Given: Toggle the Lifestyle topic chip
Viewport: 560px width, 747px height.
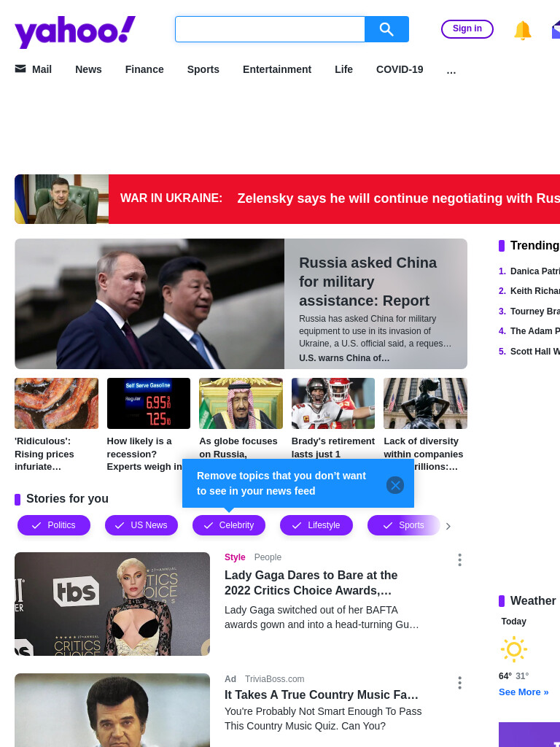Looking at the screenshot, I should 316,525.
